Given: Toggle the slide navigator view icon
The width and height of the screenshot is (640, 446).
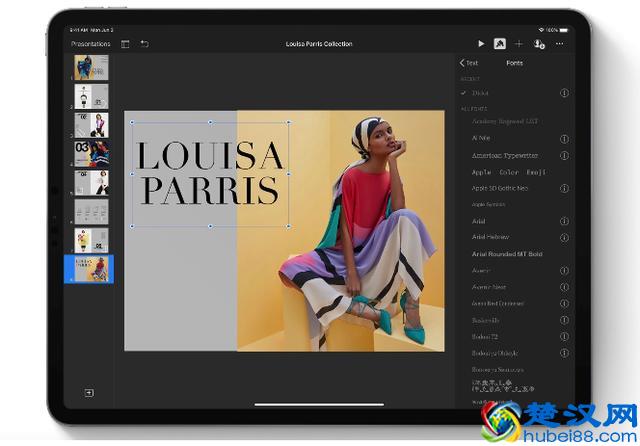Looking at the screenshot, I should coord(126,44).
